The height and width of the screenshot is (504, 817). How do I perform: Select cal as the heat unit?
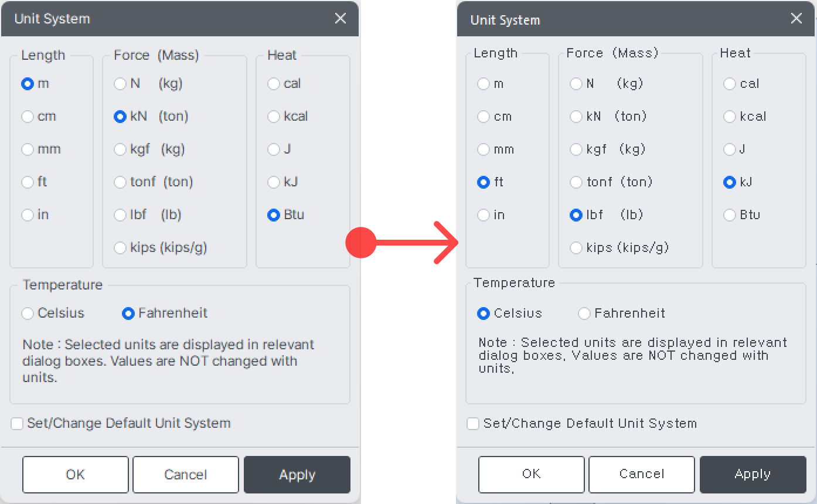pyautogui.click(x=273, y=84)
